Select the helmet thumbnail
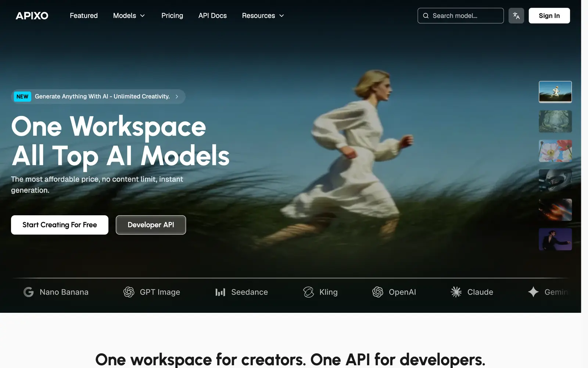The image size is (588, 368). (555, 180)
